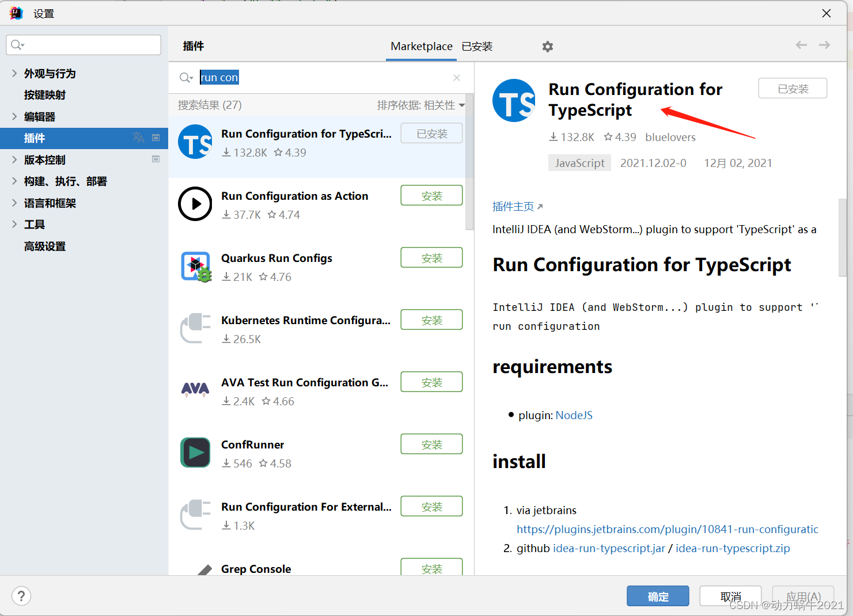Expand the 编辑器 settings section

pos(14,116)
